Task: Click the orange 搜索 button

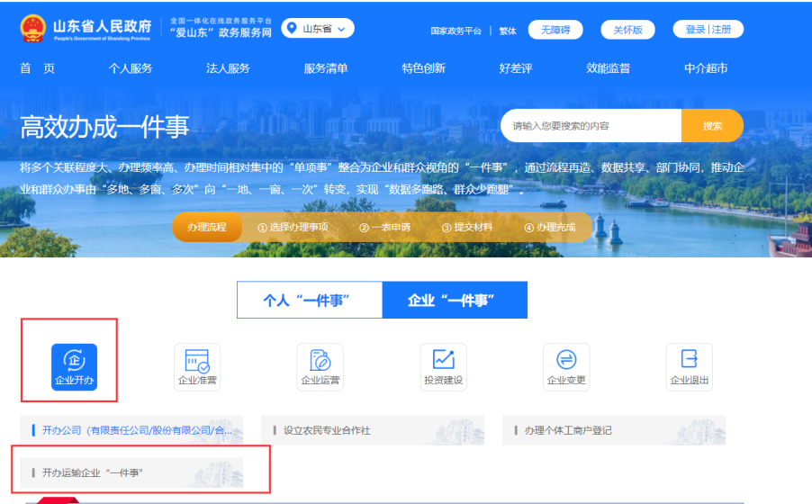Action: [712, 126]
